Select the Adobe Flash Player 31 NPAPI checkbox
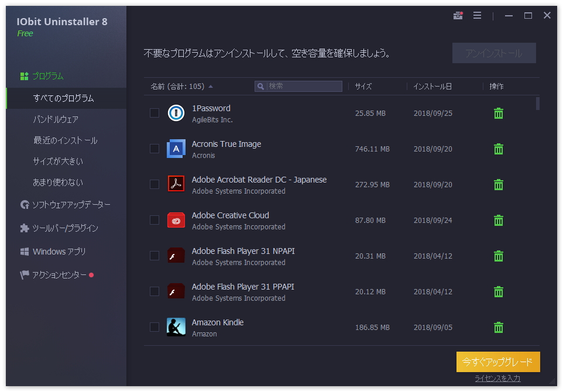The image size is (563, 392). point(155,256)
